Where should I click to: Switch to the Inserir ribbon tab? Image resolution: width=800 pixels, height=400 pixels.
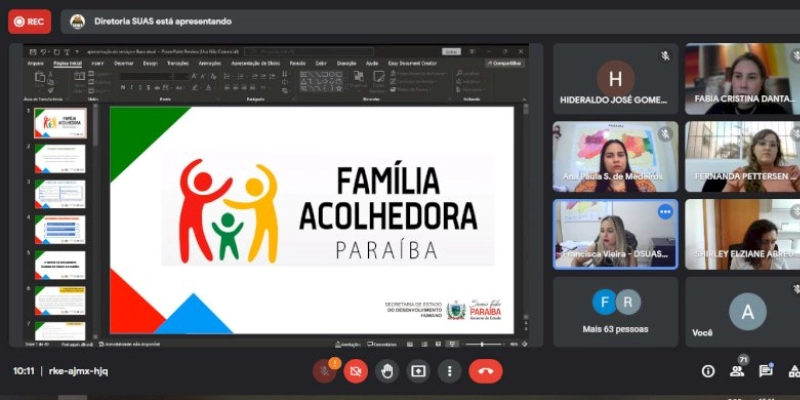(x=97, y=63)
